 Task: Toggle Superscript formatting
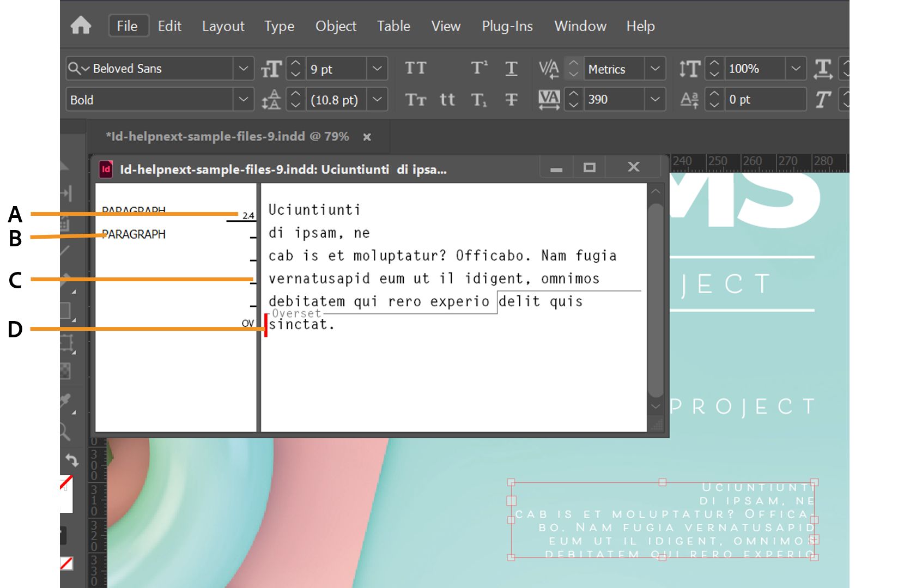pyautogui.click(x=479, y=68)
